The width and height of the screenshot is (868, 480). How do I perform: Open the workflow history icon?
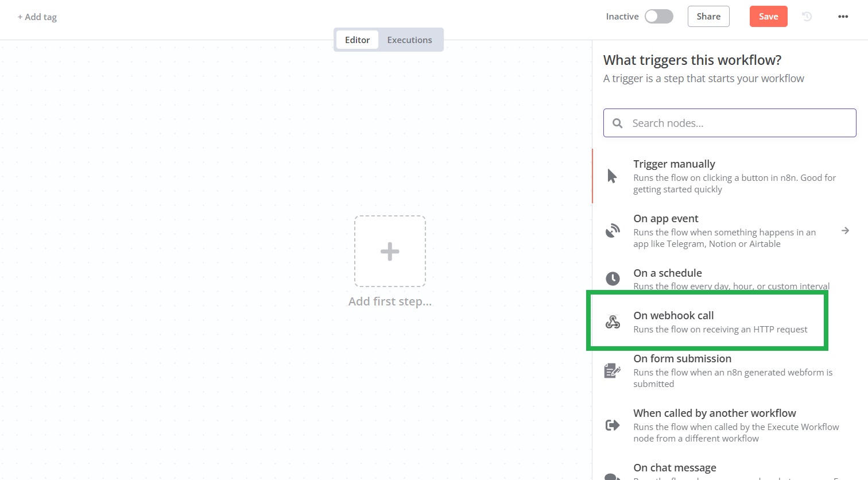point(807,17)
